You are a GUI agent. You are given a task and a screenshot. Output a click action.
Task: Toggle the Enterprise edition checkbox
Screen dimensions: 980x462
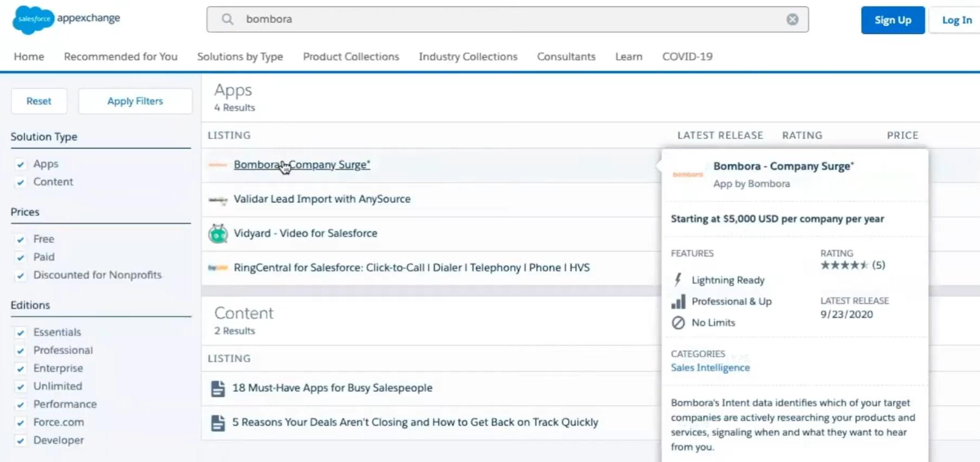click(x=20, y=369)
